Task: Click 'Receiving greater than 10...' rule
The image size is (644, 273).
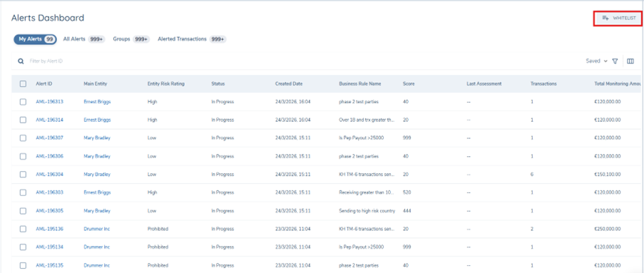Action: (367, 192)
